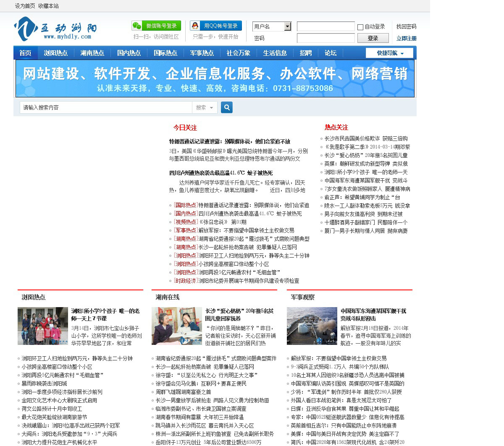The width and height of the screenshot is (504, 446).
Task: Open the navy warship photo thumbnail
Action: pos(312,326)
